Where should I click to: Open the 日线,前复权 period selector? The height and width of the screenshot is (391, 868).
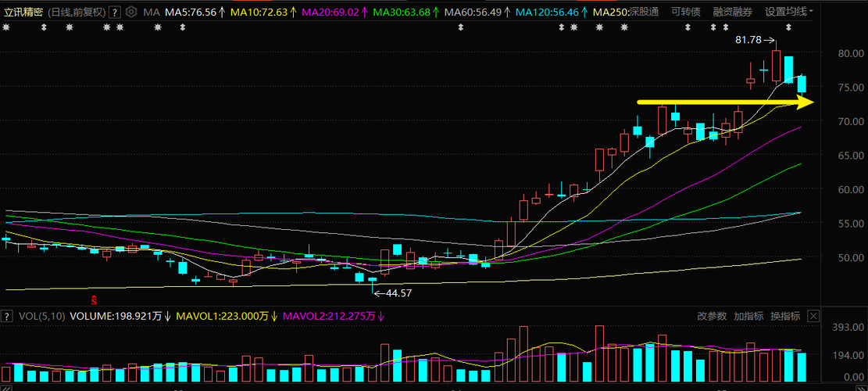point(77,12)
